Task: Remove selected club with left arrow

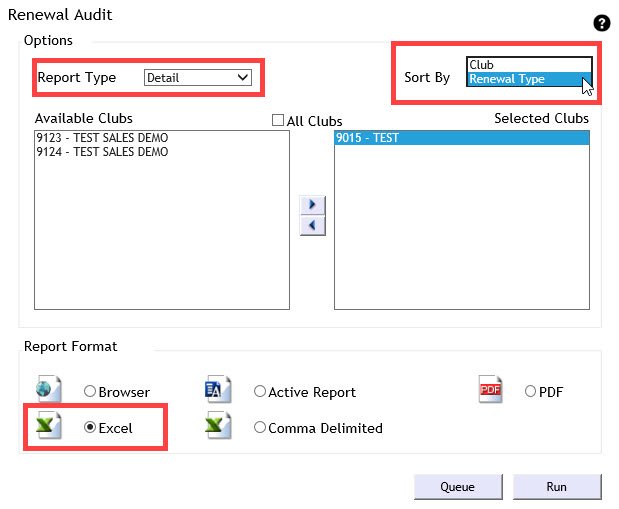Action: tap(313, 226)
